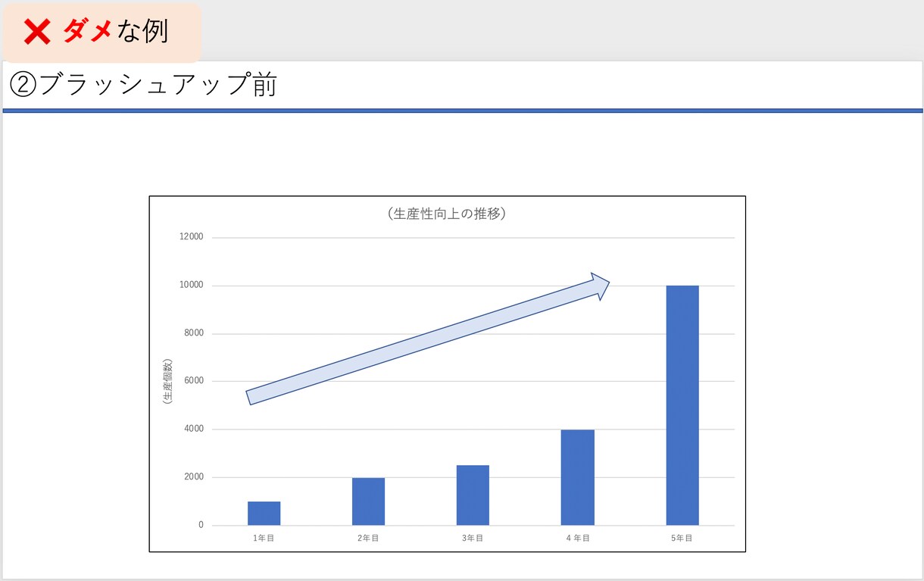Click the 4 年目 category label
The height and width of the screenshot is (581, 924).
tap(577, 539)
